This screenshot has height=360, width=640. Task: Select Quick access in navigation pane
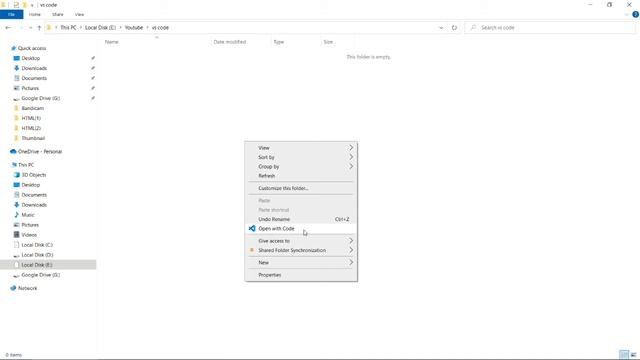(32, 48)
